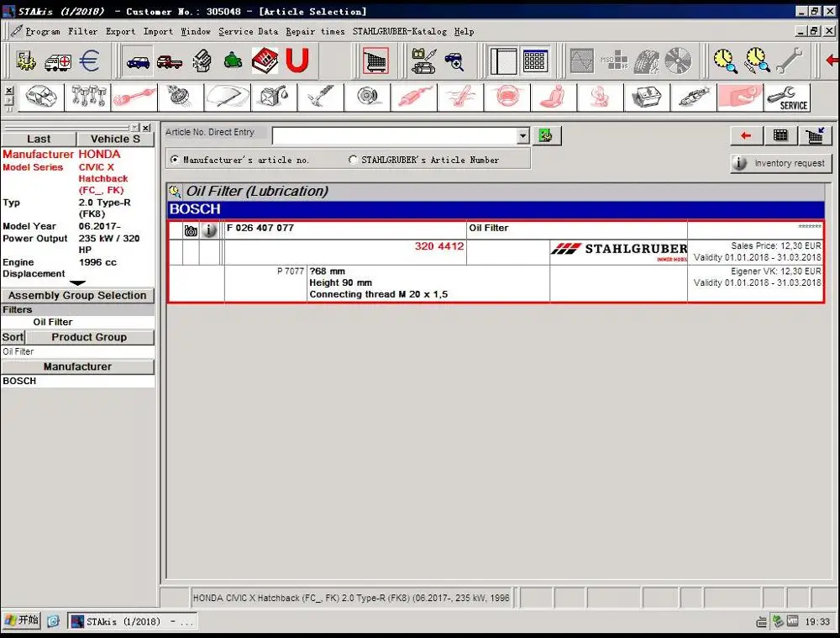
Task: Open the suspension strut assembly group
Action: [321, 98]
